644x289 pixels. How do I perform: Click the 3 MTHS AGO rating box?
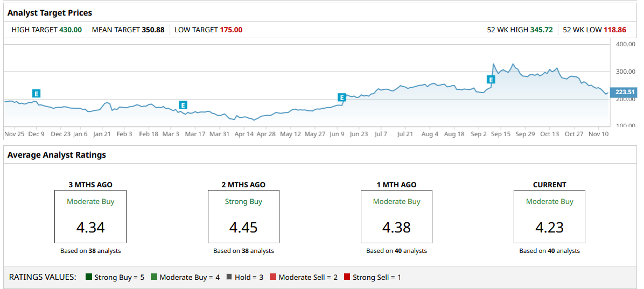pos(90,216)
